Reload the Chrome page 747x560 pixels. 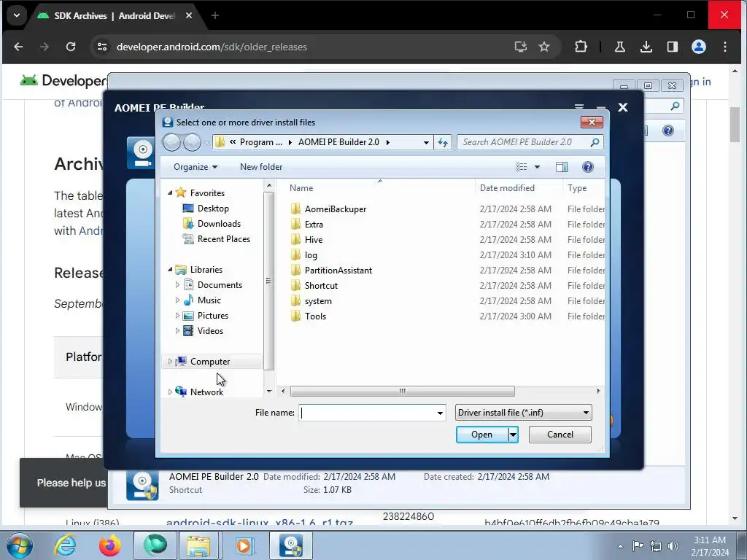click(71, 47)
